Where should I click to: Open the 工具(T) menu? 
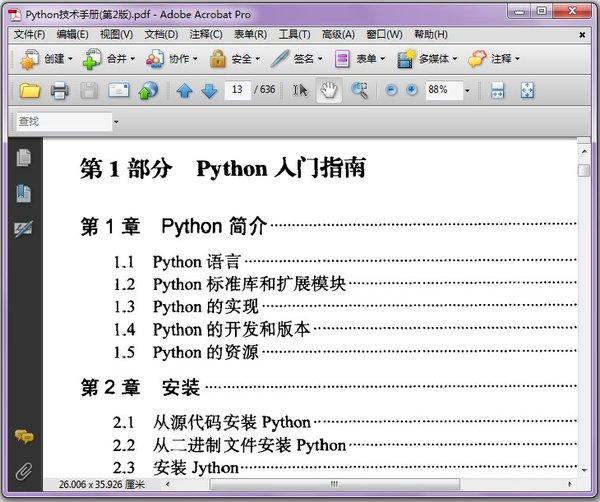(294, 35)
